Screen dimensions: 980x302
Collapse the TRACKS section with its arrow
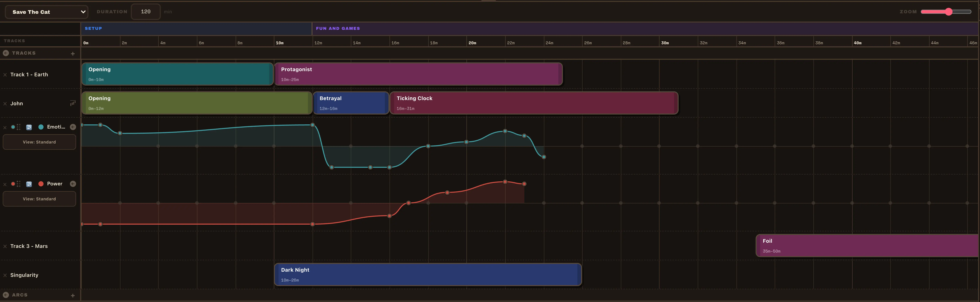pos(6,53)
